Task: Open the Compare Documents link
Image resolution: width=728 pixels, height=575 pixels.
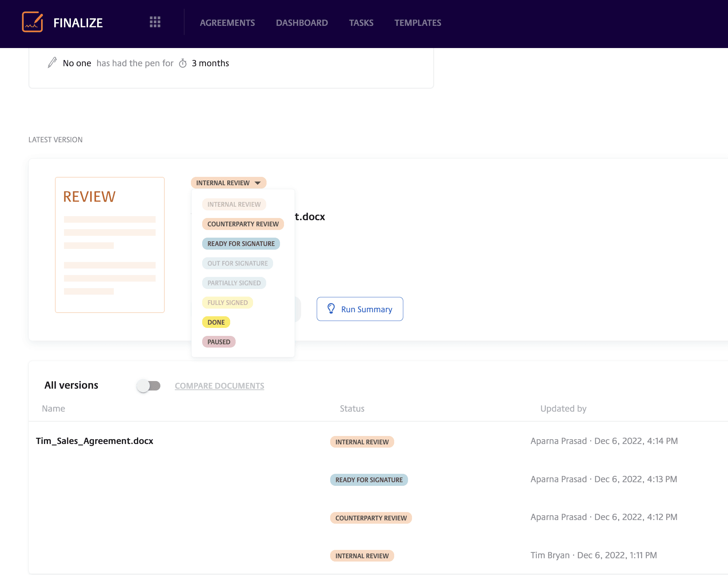Action: [220, 386]
